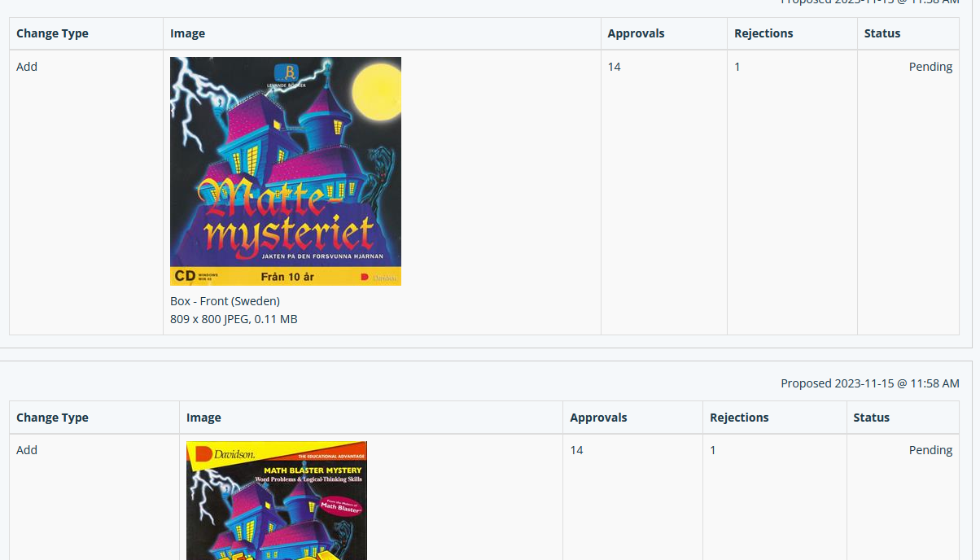Select the '809 x 800 JPEG, 0.11 MB' text
The image size is (980, 560).
click(x=234, y=319)
